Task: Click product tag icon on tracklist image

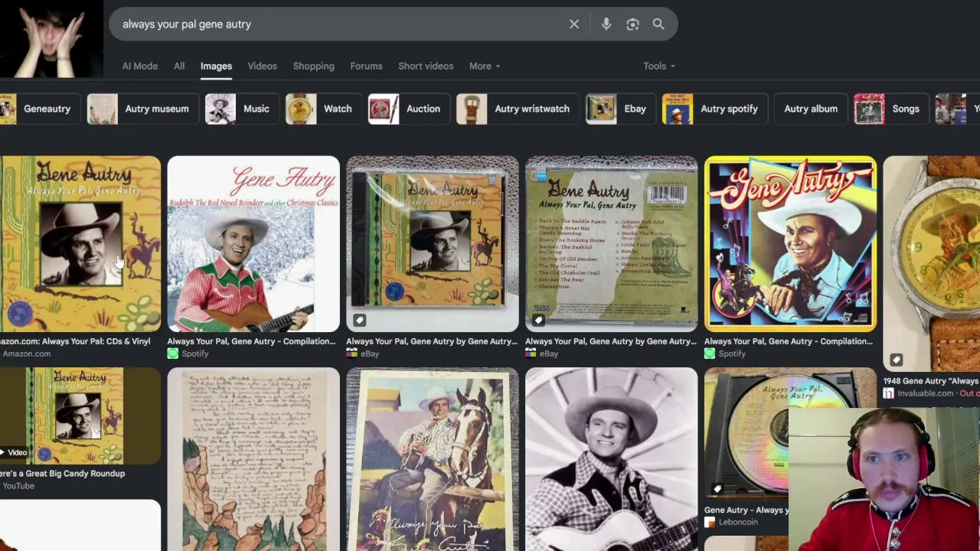Action: (539, 320)
